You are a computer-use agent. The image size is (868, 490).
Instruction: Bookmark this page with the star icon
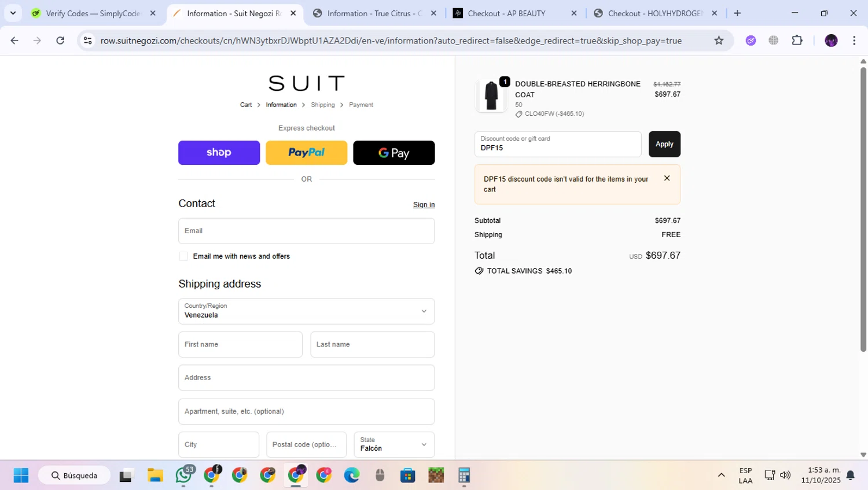[719, 40]
